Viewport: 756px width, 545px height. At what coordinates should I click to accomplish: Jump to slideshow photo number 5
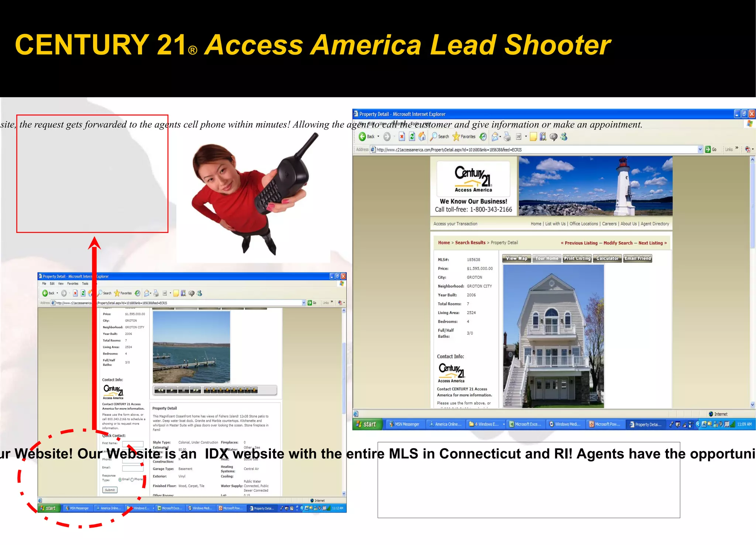[234, 390]
